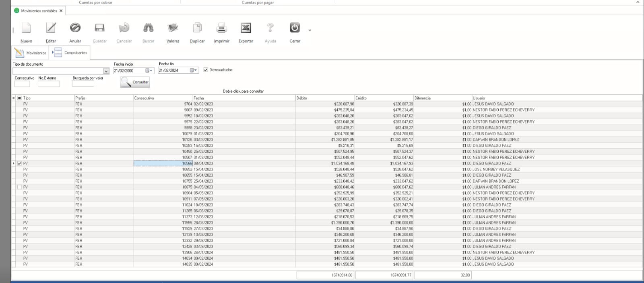Uncheck the row checkbox for consecutivo 10566

(x=19, y=163)
